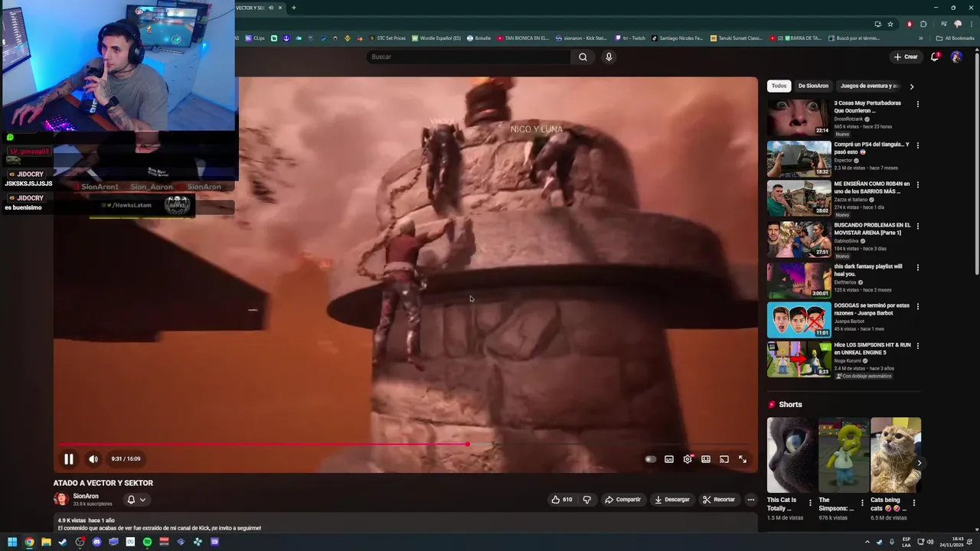The image size is (980, 551).
Task: Open options for BUSCANDO PROBLEMAS EN EL MOVISTAR video
Action: point(918,227)
